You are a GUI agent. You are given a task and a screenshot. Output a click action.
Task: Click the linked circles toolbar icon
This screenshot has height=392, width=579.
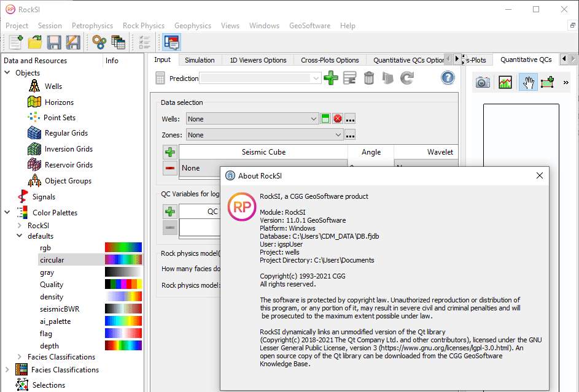click(99, 42)
